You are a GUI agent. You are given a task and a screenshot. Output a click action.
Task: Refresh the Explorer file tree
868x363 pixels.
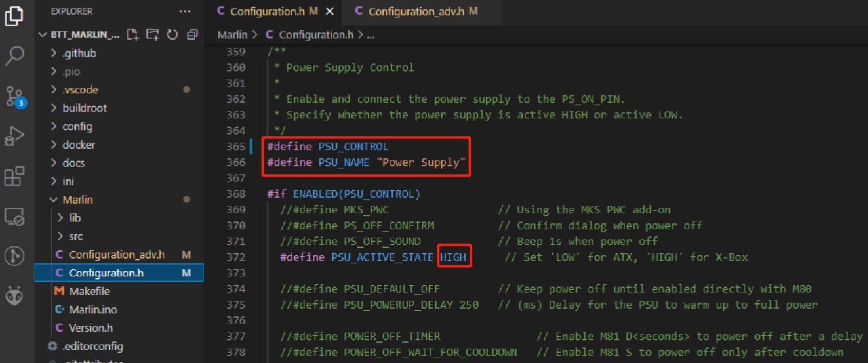point(173,35)
